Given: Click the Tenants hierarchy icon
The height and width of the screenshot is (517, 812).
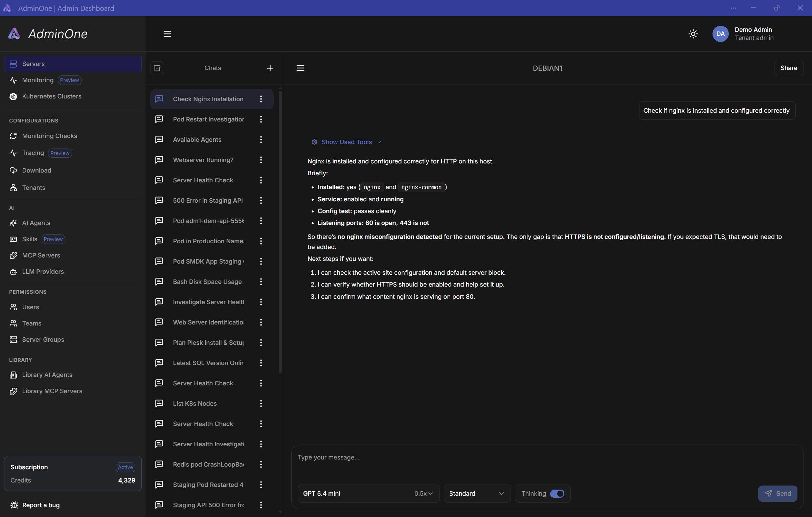Looking at the screenshot, I should (13, 188).
